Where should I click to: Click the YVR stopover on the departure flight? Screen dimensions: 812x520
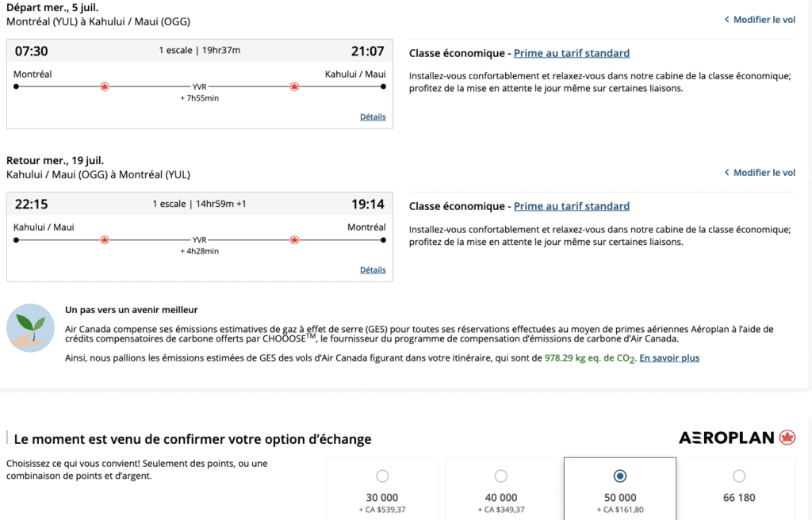point(199,87)
